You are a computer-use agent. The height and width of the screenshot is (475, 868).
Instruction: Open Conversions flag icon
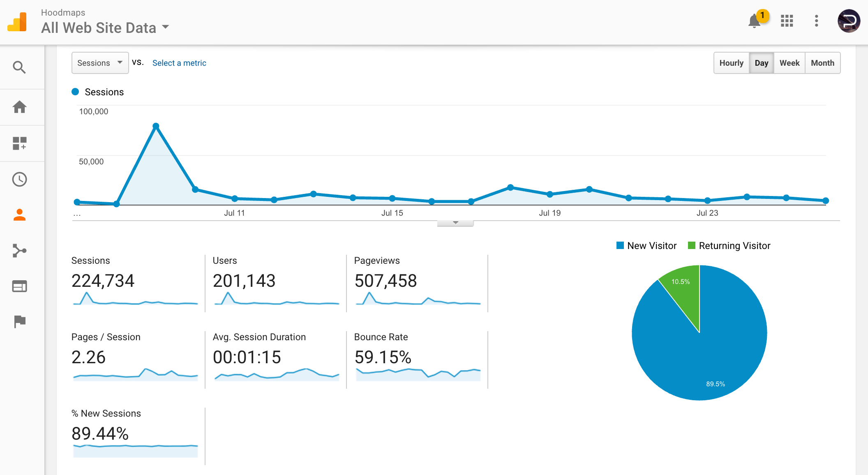tap(19, 321)
